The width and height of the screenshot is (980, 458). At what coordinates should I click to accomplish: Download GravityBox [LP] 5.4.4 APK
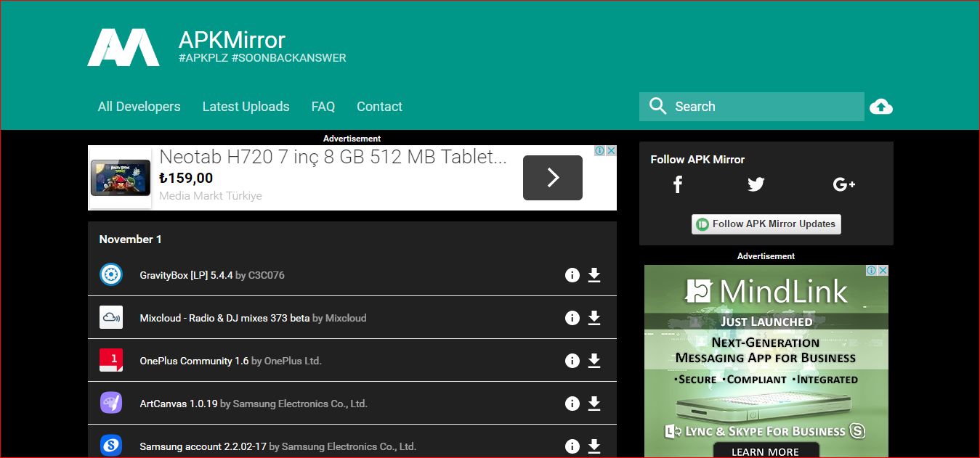594,275
